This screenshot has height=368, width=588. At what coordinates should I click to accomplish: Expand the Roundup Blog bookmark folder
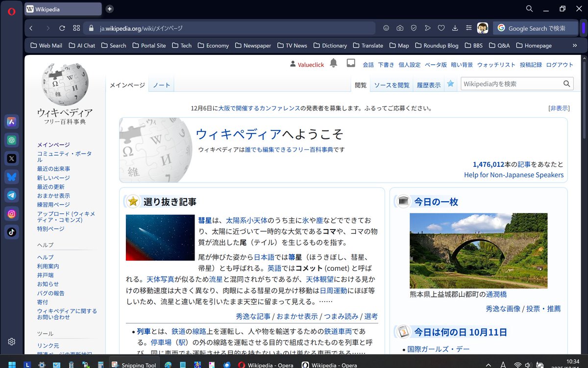(437, 46)
